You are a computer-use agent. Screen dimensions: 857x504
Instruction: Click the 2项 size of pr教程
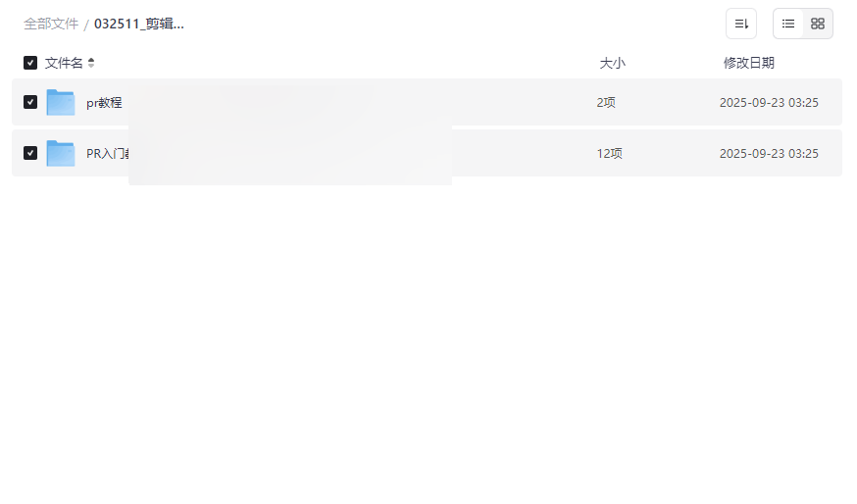[606, 102]
